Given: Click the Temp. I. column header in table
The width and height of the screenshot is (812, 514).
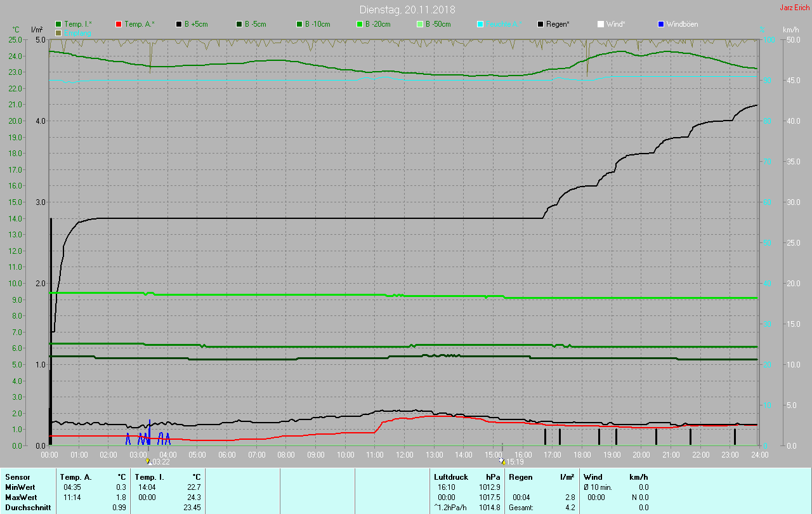Looking at the screenshot, I should (150, 477).
